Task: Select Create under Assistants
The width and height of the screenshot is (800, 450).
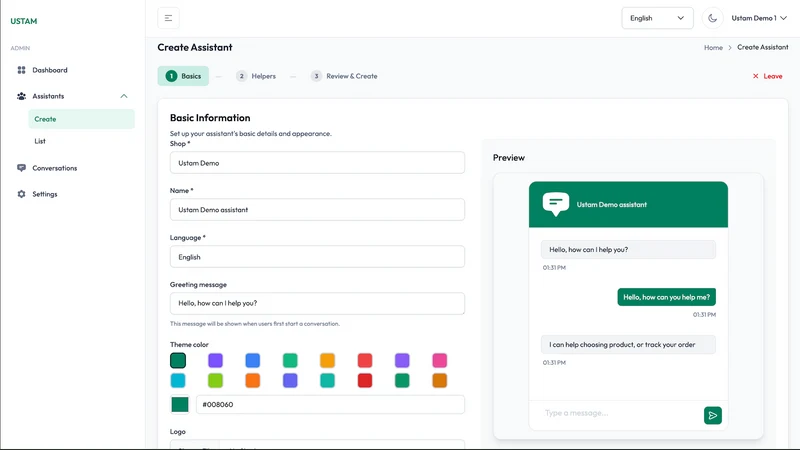Action: pyautogui.click(x=81, y=119)
